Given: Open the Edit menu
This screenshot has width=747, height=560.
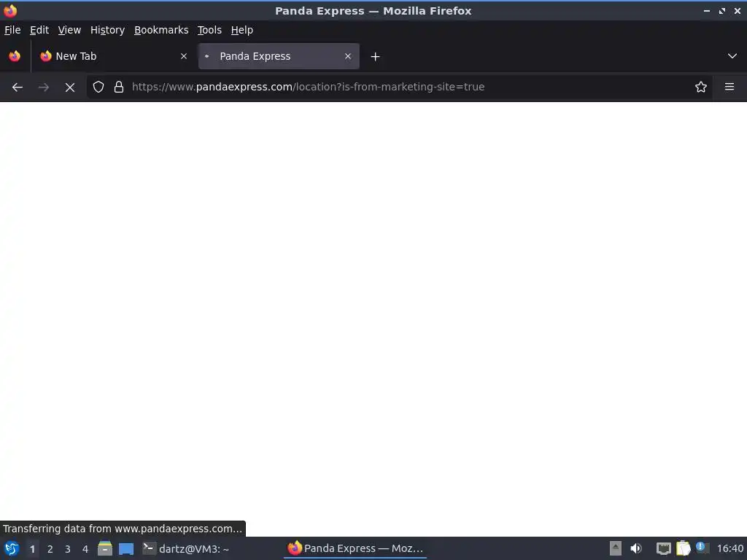Looking at the screenshot, I should pyautogui.click(x=39, y=30).
